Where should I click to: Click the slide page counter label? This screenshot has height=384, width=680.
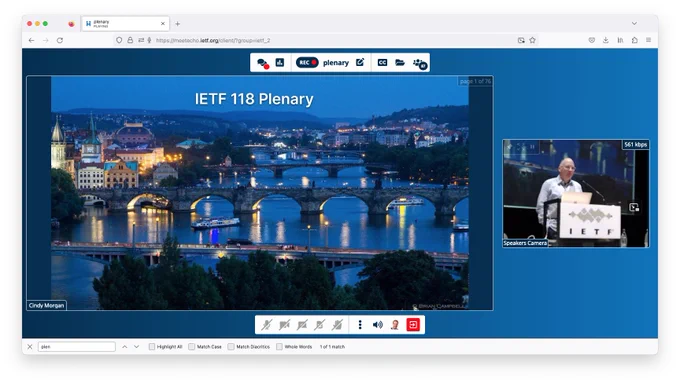tap(475, 81)
